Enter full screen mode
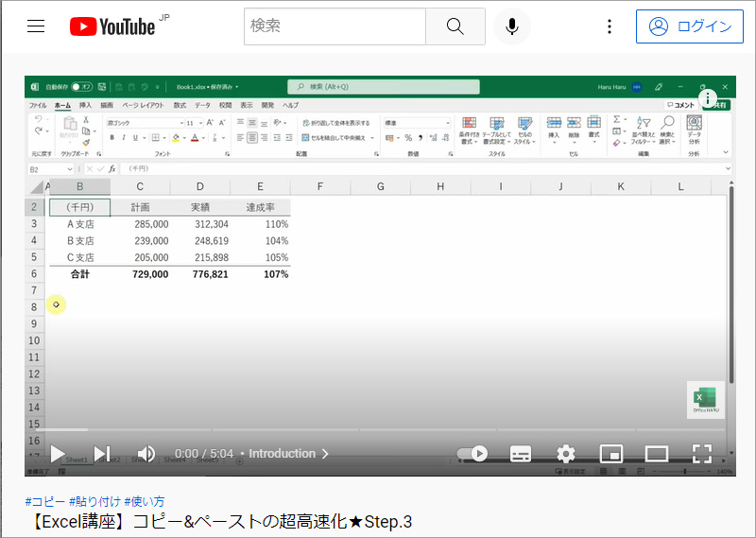The image size is (756, 538). pyautogui.click(x=702, y=454)
